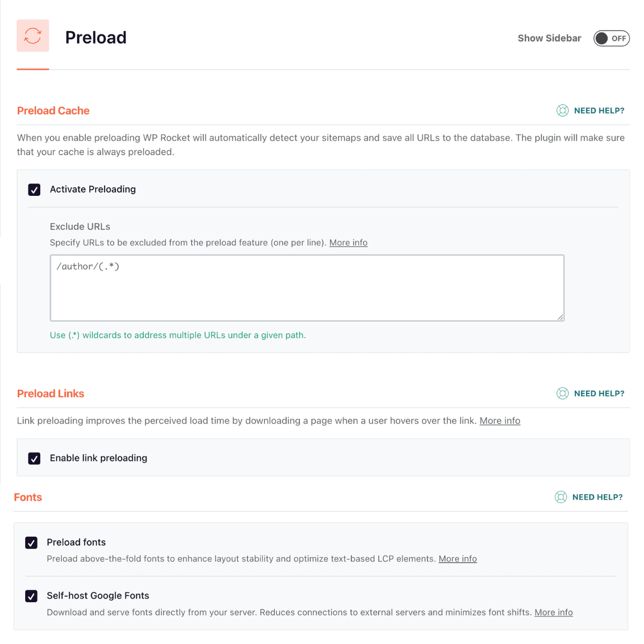Image resolution: width=644 pixels, height=644 pixels.
Task: Turn on the Show Sidebar toggle
Action: (611, 38)
